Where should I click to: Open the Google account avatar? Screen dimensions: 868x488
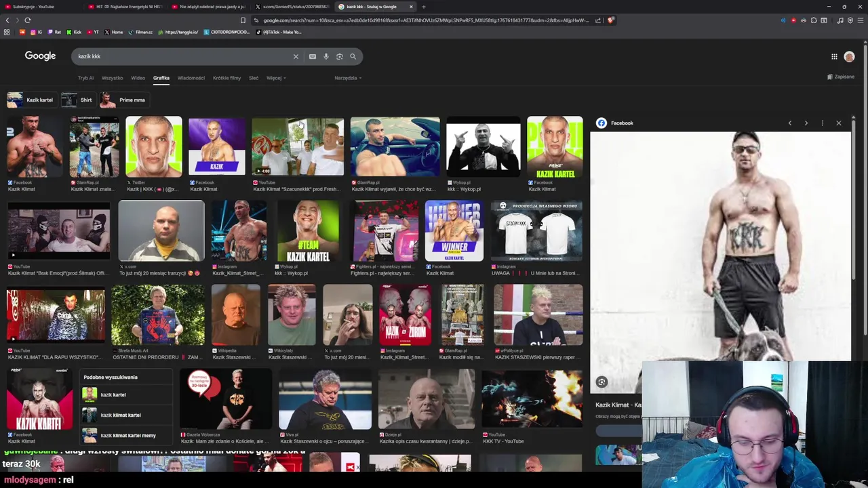tap(849, 57)
